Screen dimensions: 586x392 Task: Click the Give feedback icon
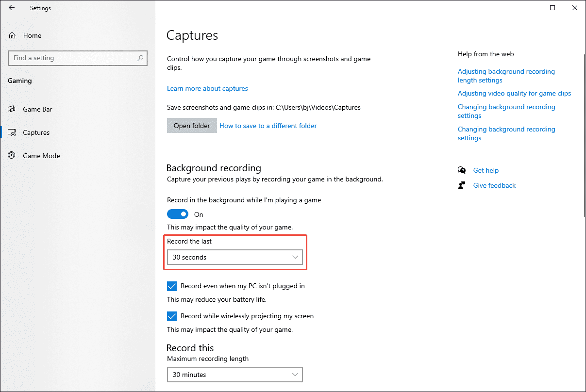pyautogui.click(x=462, y=185)
